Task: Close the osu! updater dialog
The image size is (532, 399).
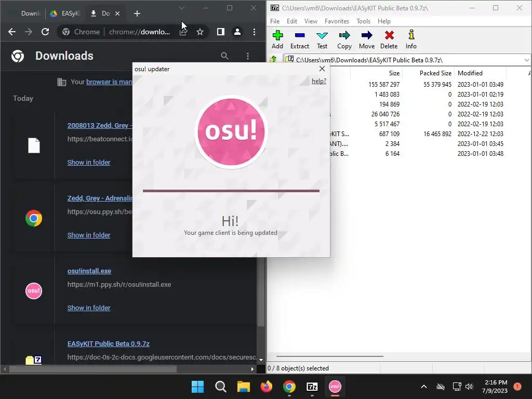Action: point(322,69)
